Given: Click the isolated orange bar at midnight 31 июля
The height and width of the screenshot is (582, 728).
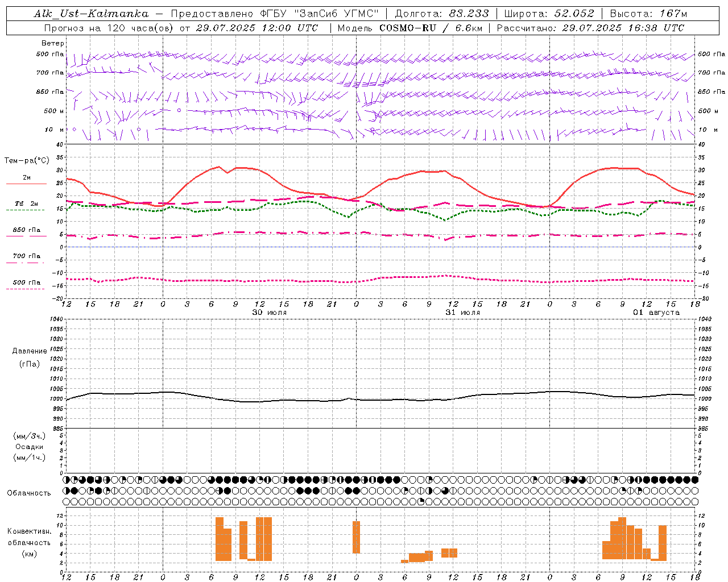Looking at the screenshot, I should click(357, 537).
